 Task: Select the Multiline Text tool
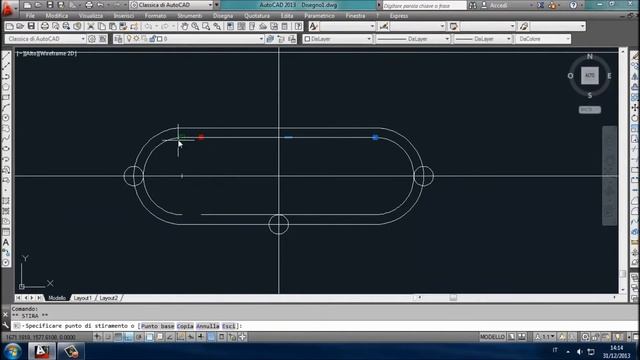(6, 242)
